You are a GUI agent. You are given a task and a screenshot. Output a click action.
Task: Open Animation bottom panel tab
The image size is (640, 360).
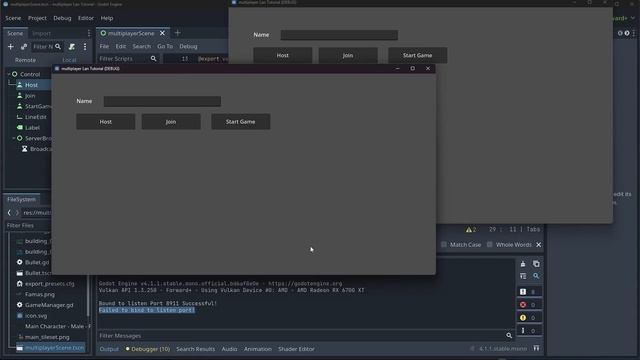[x=258, y=349]
